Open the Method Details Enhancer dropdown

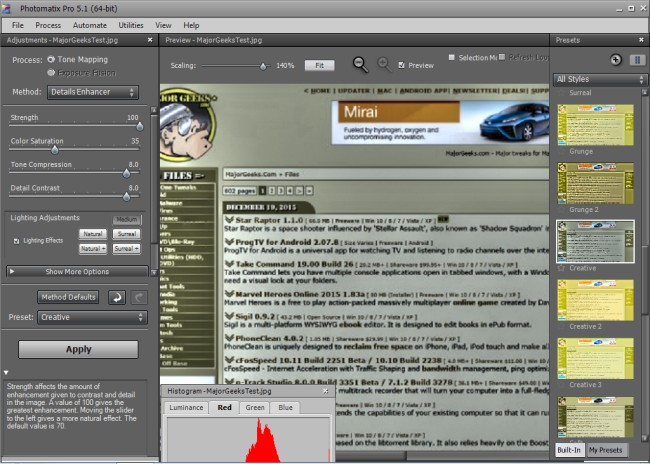[x=93, y=92]
